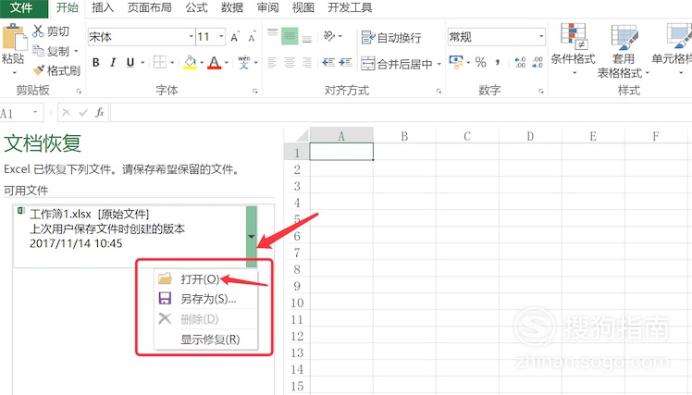
Task: Open 条件格式 conditional formatting
Action: pos(573,48)
